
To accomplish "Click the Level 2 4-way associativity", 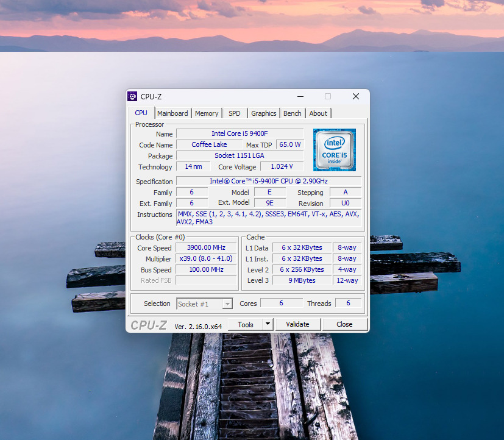I will [347, 269].
